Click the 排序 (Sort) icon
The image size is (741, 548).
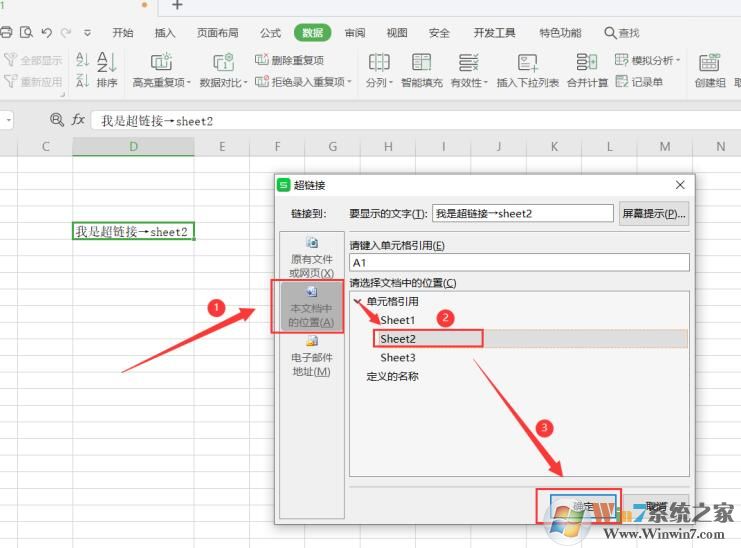pyautogui.click(x=106, y=62)
